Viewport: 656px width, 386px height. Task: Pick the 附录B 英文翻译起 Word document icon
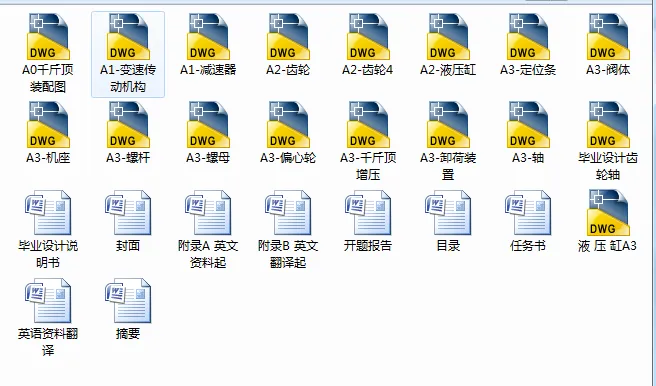click(x=288, y=212)
